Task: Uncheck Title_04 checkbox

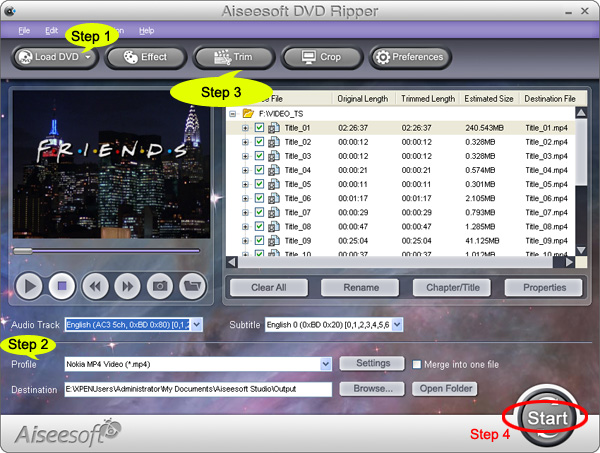Action: point(259,170)
